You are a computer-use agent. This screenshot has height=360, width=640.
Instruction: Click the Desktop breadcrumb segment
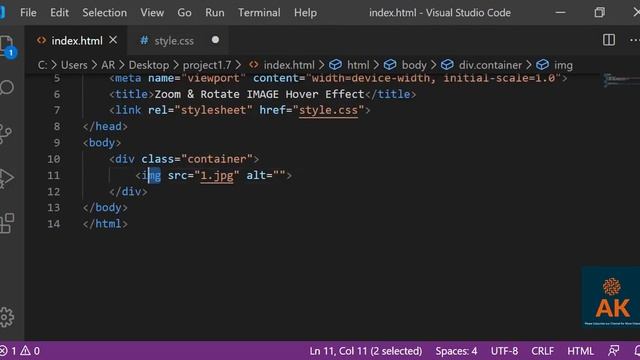tap(149, 65)
